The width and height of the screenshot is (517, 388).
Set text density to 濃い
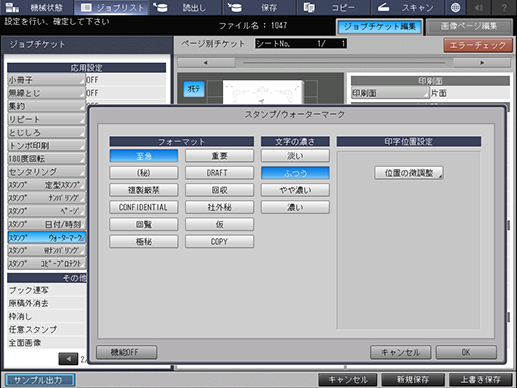[295, 207]
